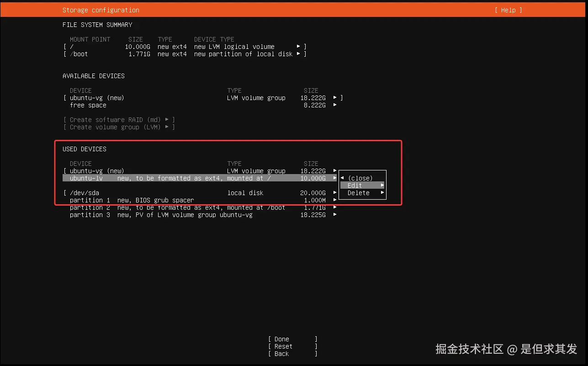Select Edit in the context menu
This screenshot has height=366, width=588.
[354, 185]
